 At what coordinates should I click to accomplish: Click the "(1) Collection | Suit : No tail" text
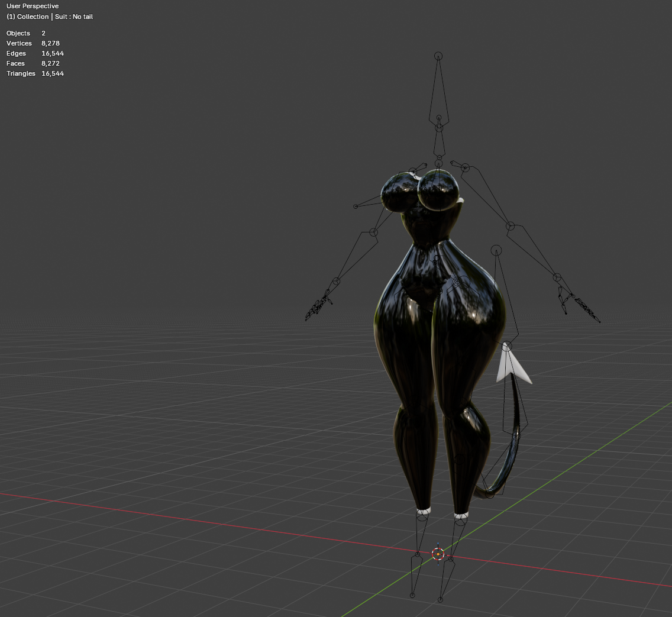tap(50, 17)
